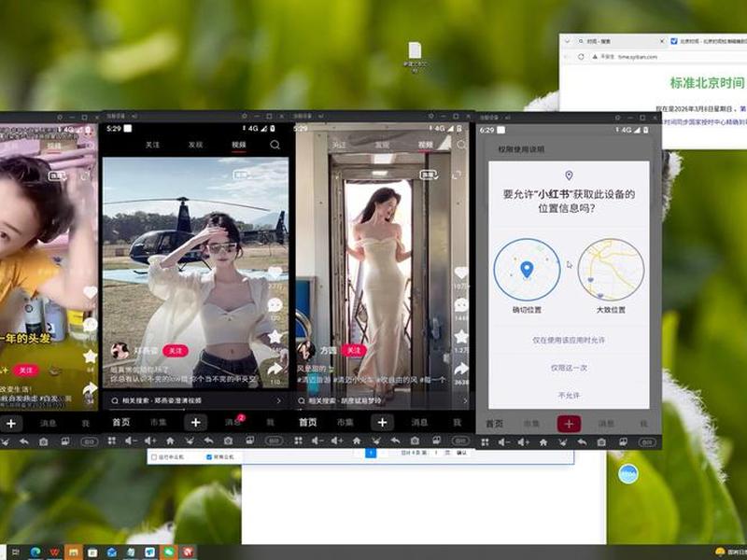
Task: Open 市集 in white dress window bottom bar
Action: tap(345, 423)
